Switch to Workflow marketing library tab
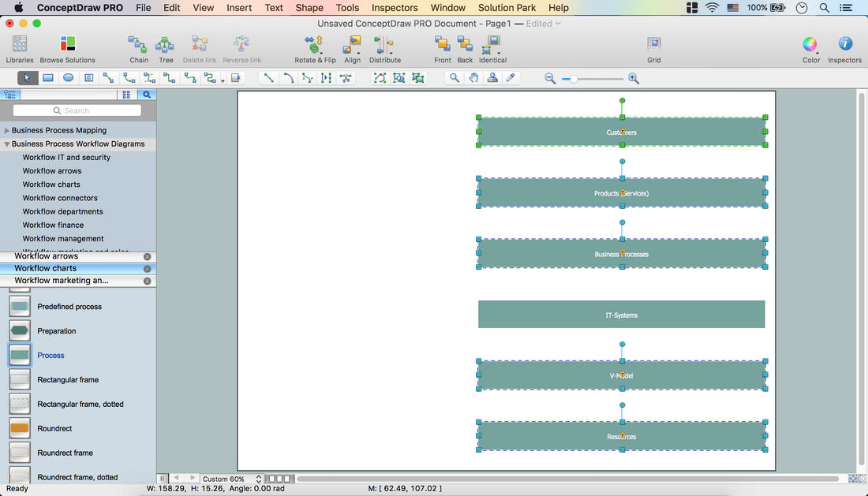The width and height of the screenshot is (868, 496). coord(62,281)
